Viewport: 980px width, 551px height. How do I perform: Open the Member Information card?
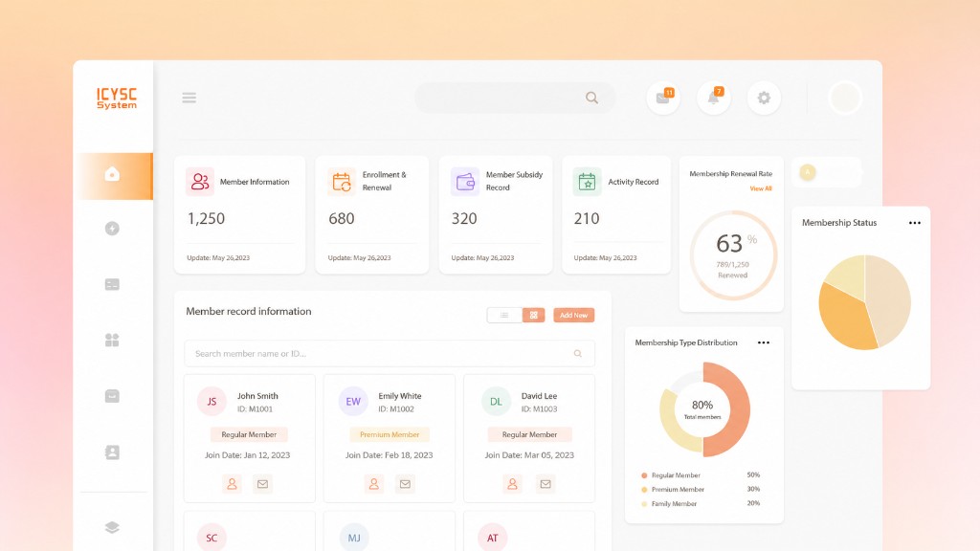[240, 214]
